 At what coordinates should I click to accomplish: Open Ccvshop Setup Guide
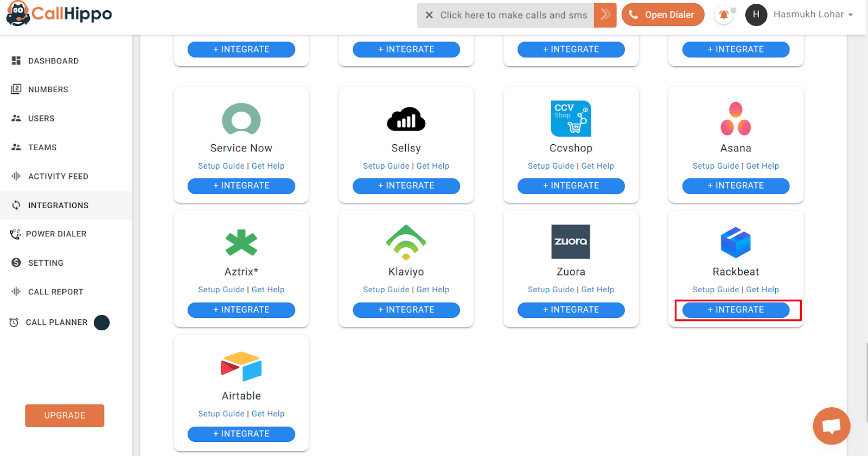pyautogui.click(x=551, y=166)
